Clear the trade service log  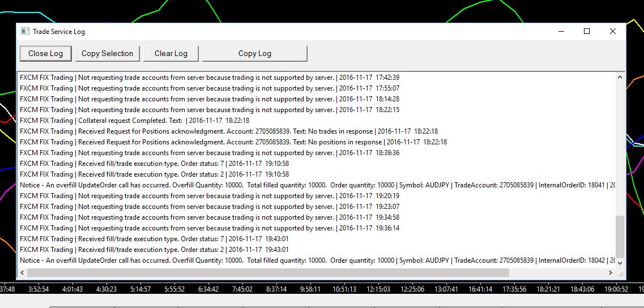point(171,53)
